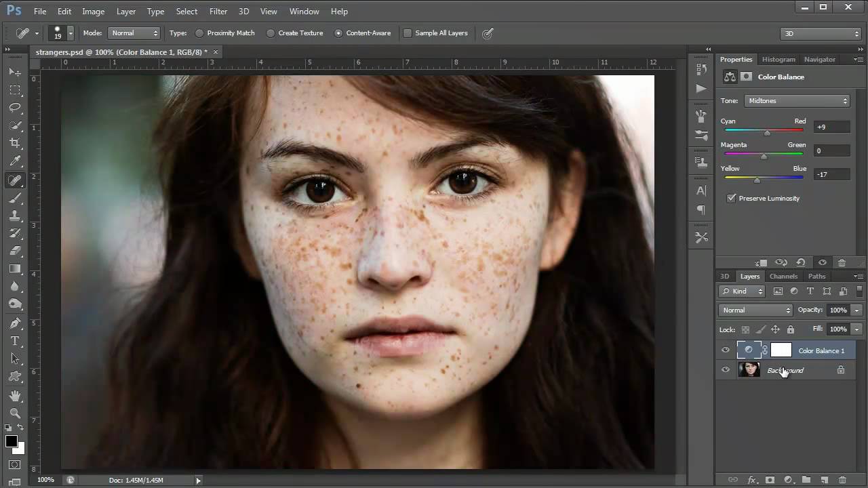Select the Horizontal Type tool
This screenshot has width=868, height=488.
click(15, 341)
